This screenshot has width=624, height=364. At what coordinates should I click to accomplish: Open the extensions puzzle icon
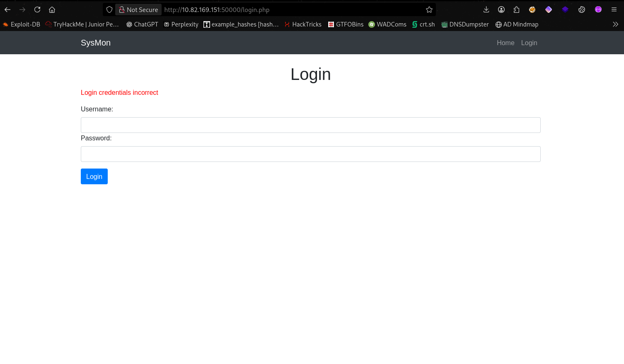(516, 10)
